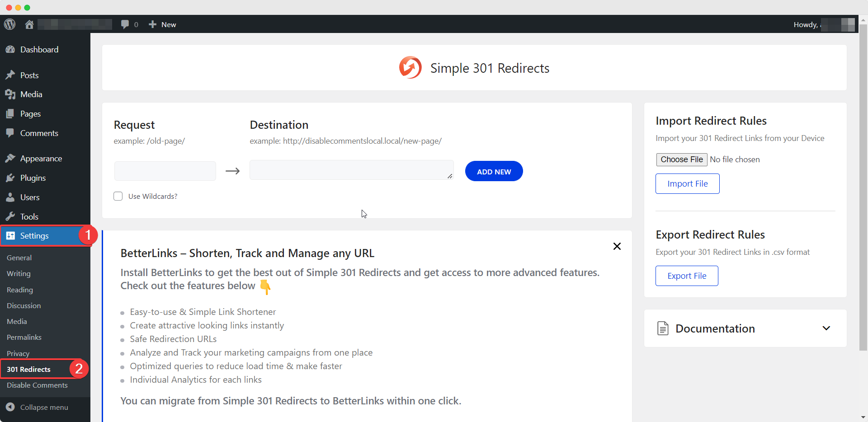
Task: Click the pointing-down hand emoji
Action: tap(265, 286)
